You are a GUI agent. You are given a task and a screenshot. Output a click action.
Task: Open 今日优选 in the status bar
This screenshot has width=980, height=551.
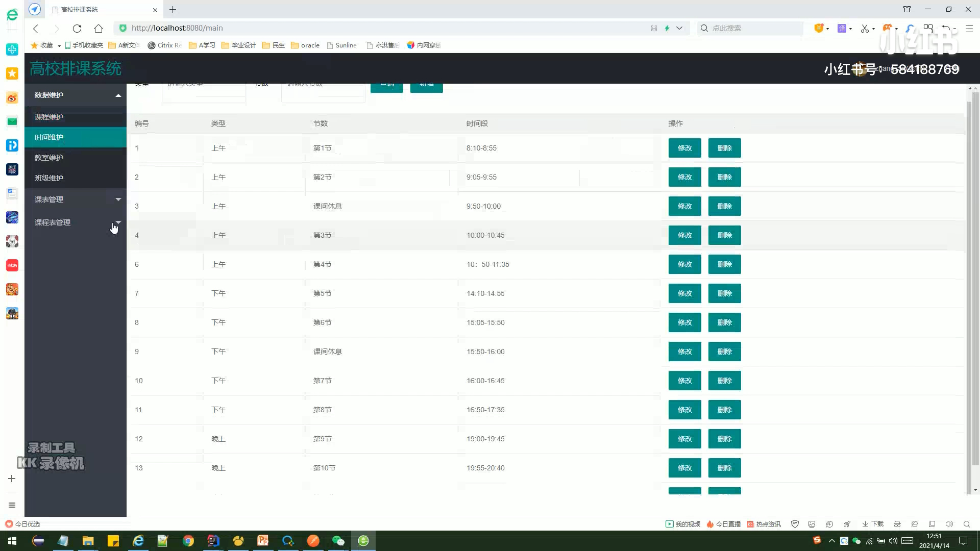point(22,524)
